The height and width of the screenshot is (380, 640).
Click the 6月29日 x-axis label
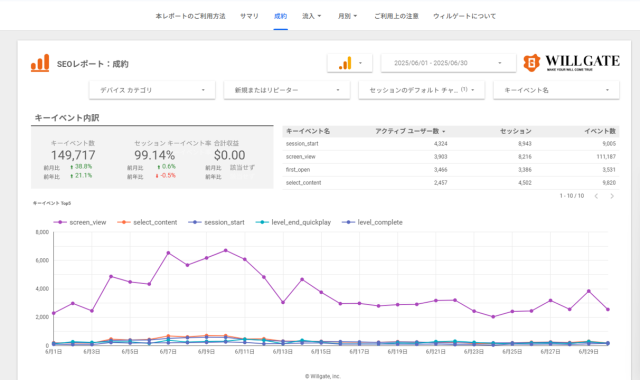589,352
